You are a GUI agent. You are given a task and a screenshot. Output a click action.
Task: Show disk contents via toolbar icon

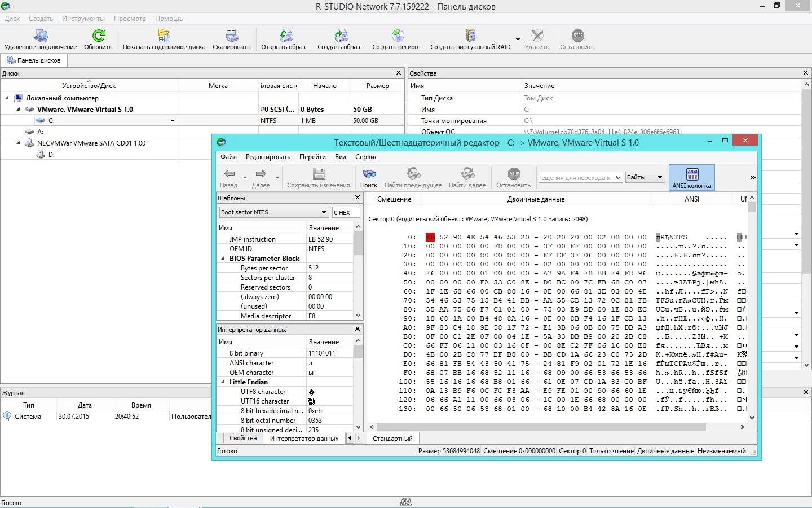(164, 36)
